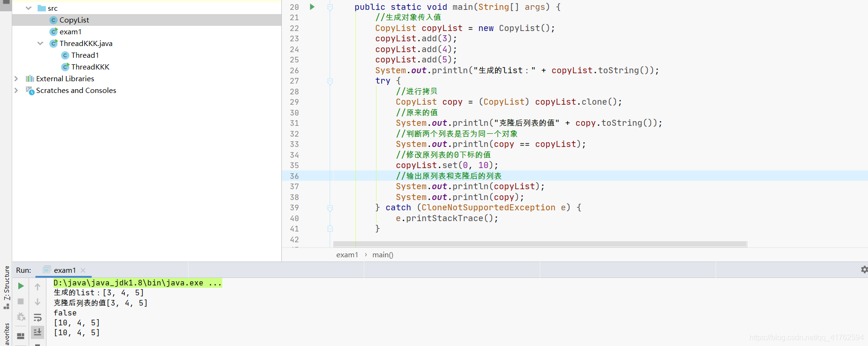Image resolution: width=868 pixels, height=346 pixels.
Task: Click the "克隆后列表的值[3, 4, 5]" output line
Action: (100, 303)
